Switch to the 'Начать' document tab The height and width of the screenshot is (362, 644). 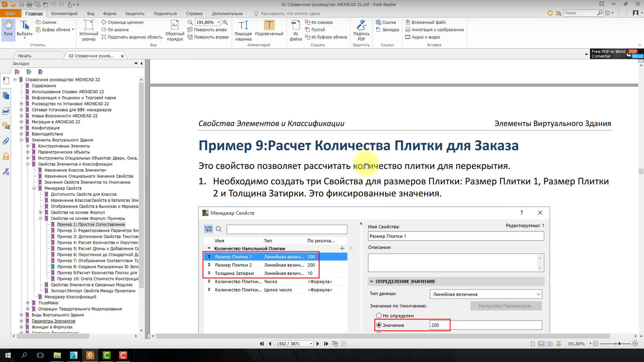point(25,56)
